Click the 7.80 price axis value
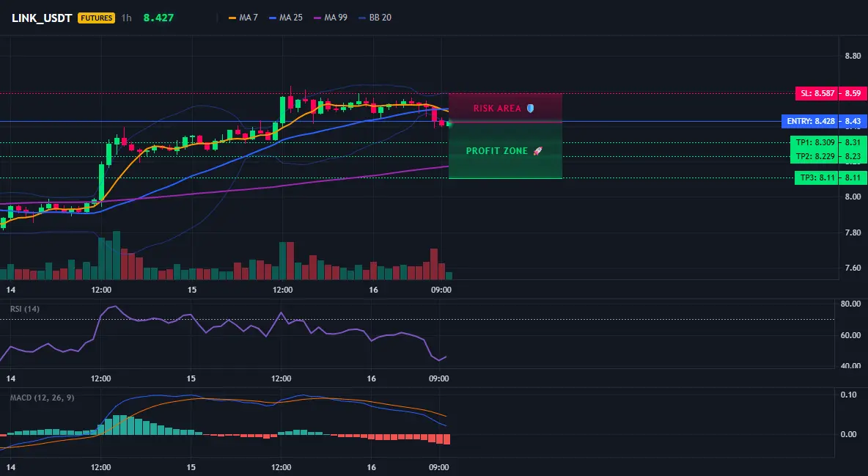 point(853,232)
